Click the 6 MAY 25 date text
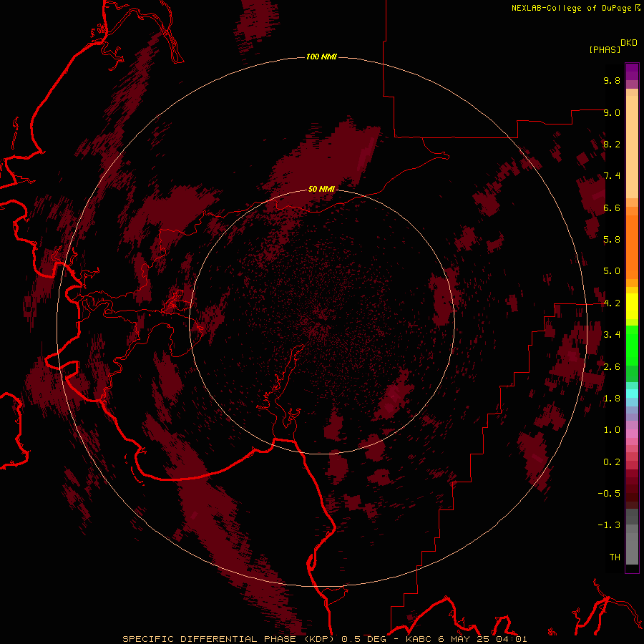This screenshot has width=644, height=644. point(464,639)
